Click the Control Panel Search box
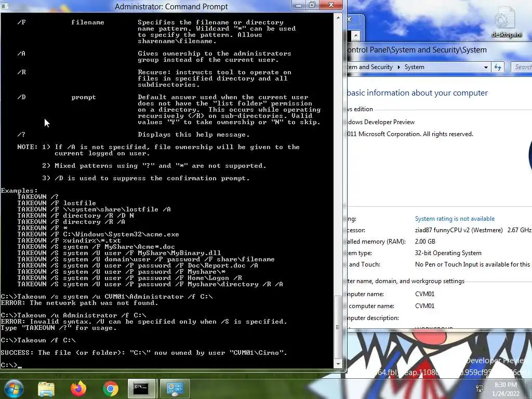Screen dimensions: 532x399 522,67
